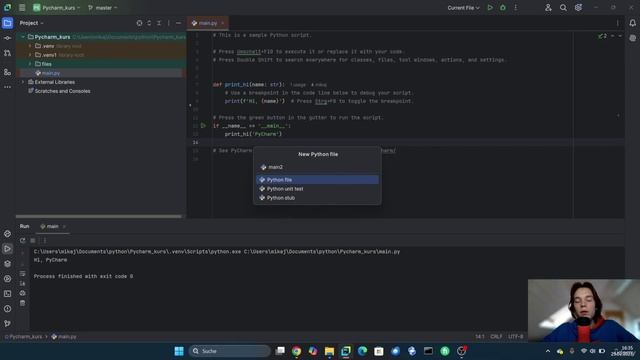Screen dimensions: 640x360
Task: Hide the Project panel with minus icon
Action: point(178,23)
